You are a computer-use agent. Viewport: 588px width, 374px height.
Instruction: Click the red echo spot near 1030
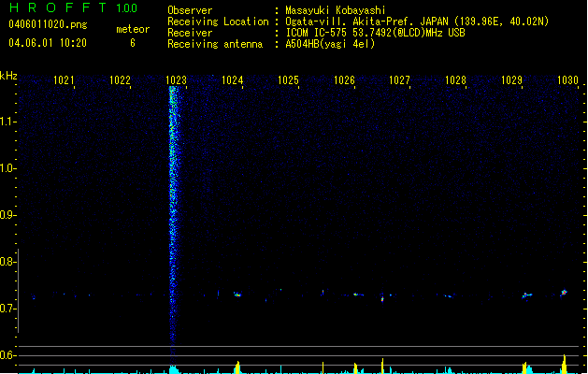[x=564, y=293]
